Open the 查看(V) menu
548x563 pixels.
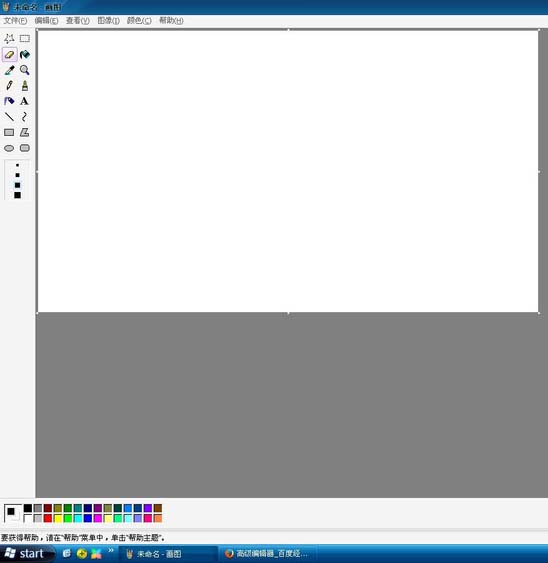(x=78, y=21)
